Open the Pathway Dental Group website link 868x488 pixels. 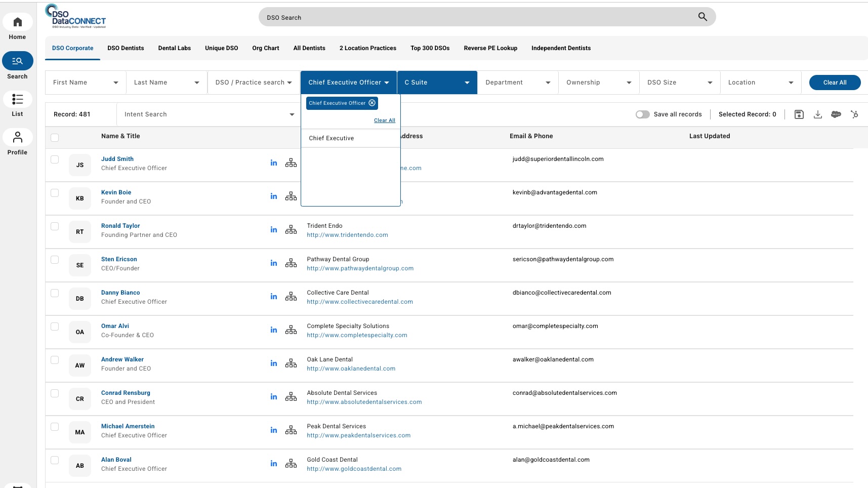coord(360,268)
